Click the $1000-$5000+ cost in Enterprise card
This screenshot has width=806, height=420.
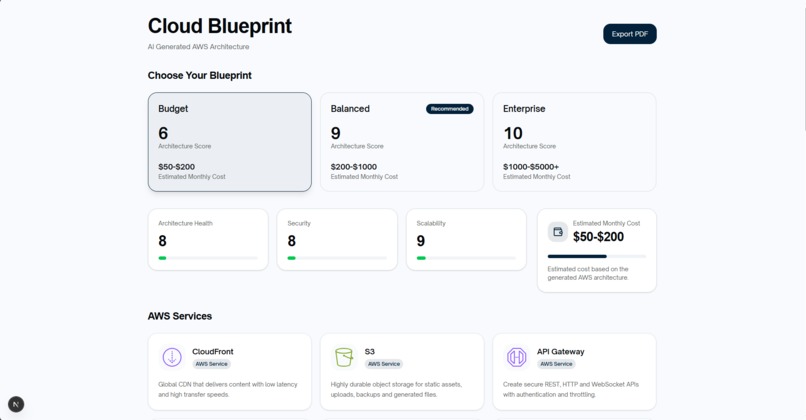tap(531, 167)
